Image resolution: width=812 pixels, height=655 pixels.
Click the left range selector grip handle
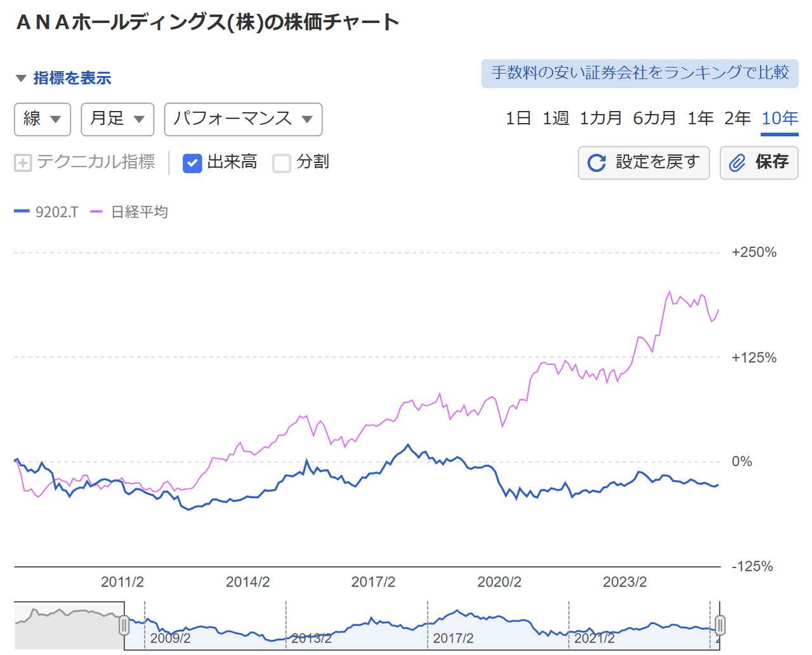(x=124, y=625)
